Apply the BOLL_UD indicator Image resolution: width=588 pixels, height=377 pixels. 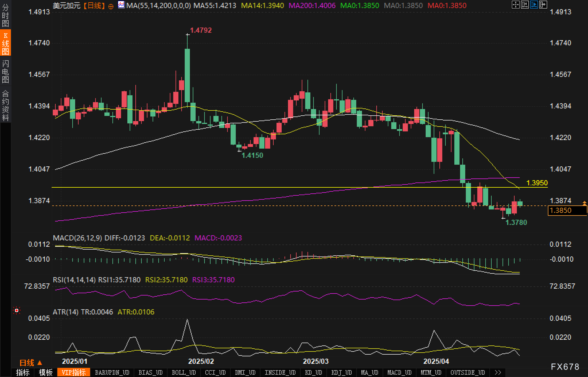click(x=184, y=372)
